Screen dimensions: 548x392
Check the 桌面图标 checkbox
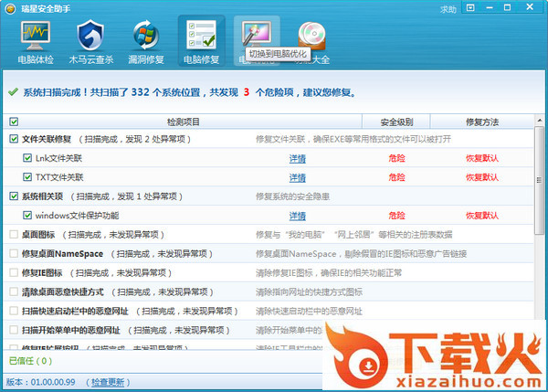[14, 234]
